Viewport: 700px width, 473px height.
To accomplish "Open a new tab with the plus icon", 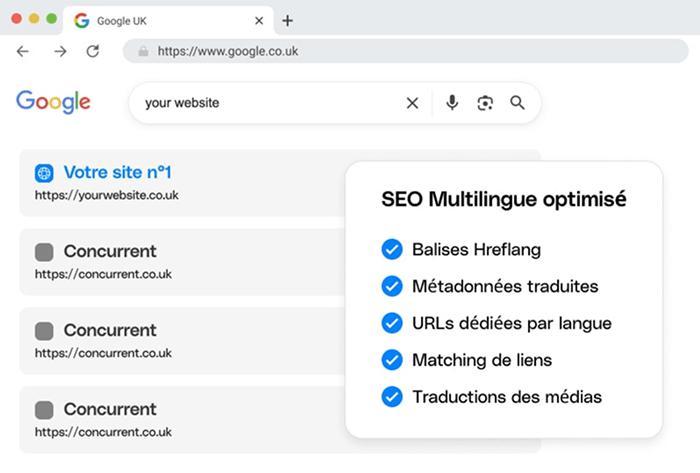I will (x=288, y=20).
